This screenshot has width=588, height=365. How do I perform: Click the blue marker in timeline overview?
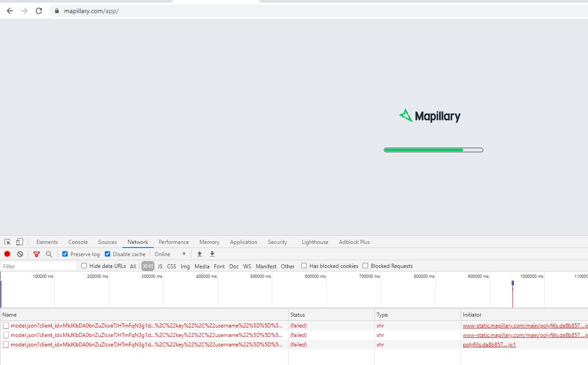point(513,283)
